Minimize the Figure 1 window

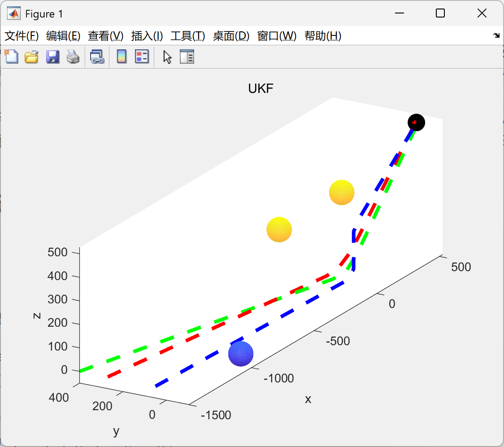click(x=399, y=13)
